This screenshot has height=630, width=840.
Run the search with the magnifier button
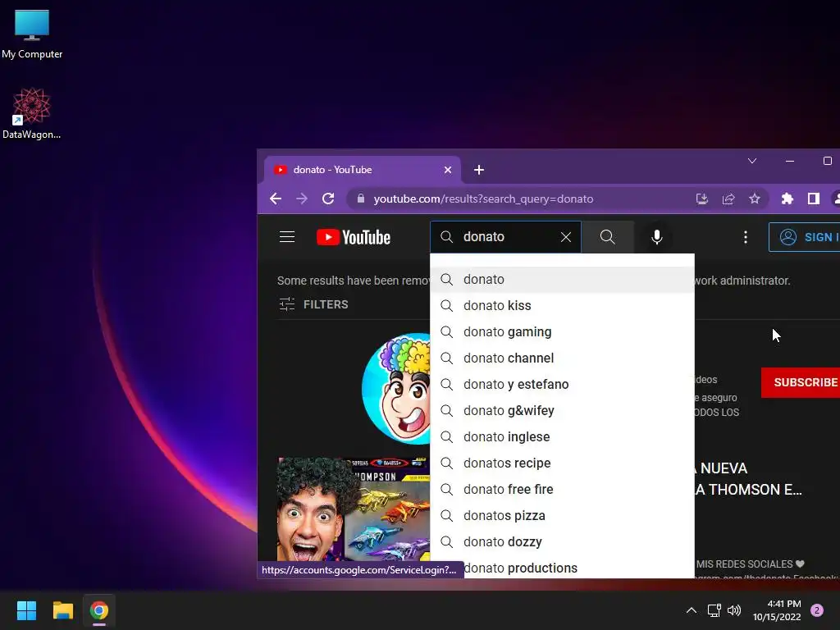click(608, 237)
